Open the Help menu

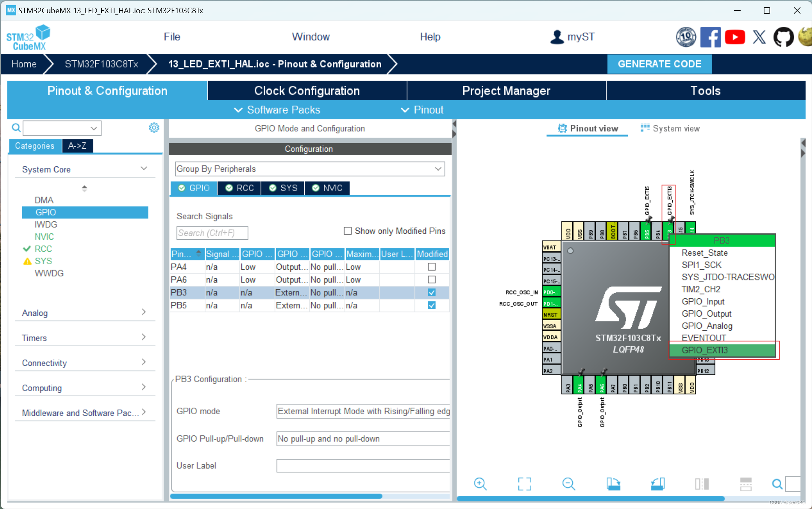(x=430, y=37)
